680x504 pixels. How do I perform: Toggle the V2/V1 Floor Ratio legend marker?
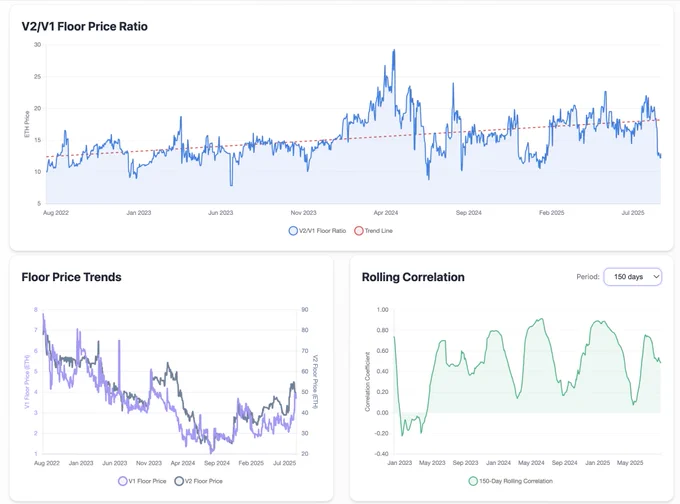pos(293,231)
